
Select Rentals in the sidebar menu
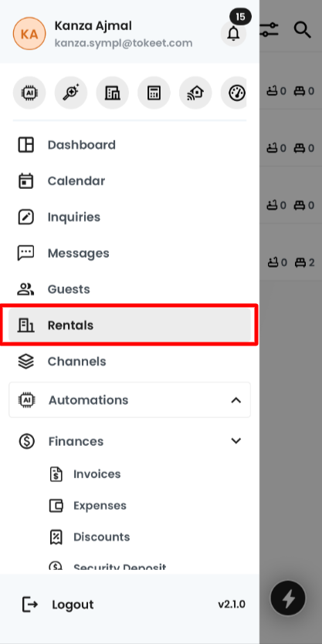click(130, 325)
